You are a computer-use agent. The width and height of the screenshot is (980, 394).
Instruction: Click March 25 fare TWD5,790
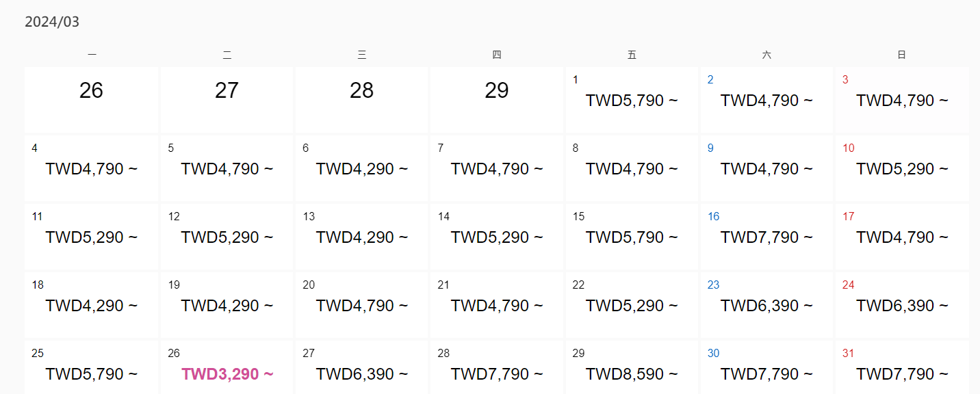coord(92,374)
